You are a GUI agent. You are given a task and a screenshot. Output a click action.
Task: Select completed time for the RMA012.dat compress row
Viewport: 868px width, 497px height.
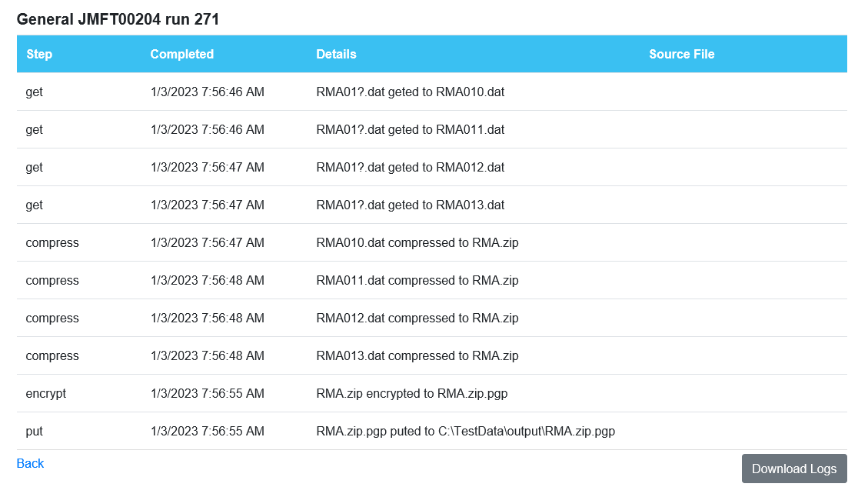click(207, 318)
